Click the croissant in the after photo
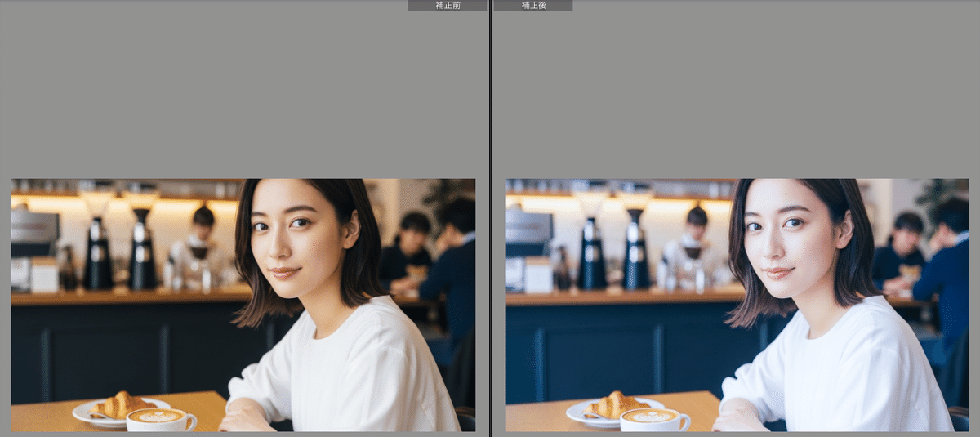The image size is (980, 437). click(613, 405)
